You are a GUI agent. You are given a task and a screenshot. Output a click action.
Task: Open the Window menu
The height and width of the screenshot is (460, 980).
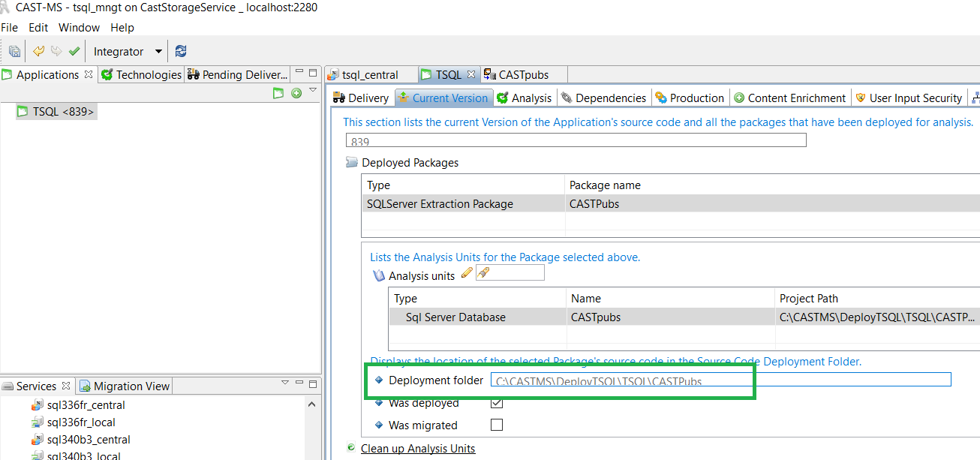[x=79, y=28]
